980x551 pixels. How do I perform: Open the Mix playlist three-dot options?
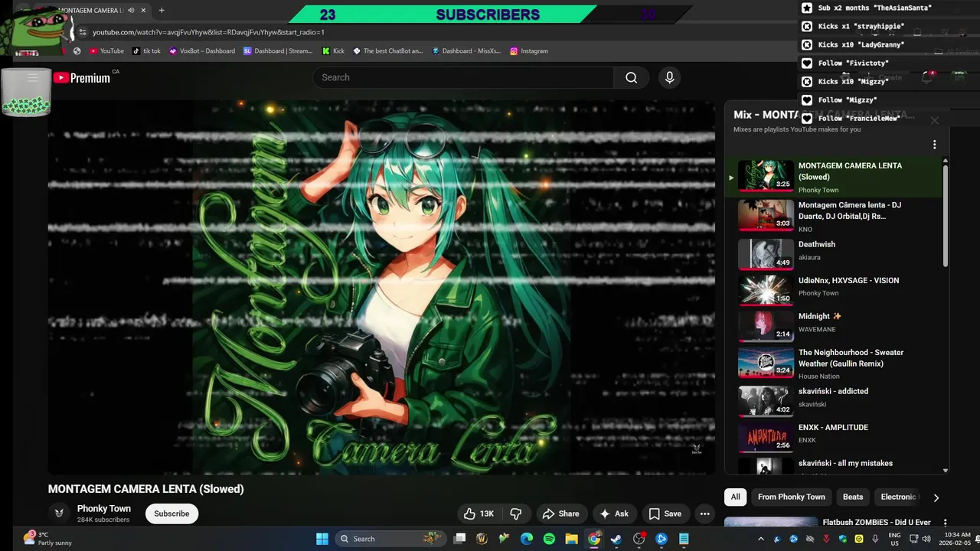pyautogui.click(x=934, y=145)
